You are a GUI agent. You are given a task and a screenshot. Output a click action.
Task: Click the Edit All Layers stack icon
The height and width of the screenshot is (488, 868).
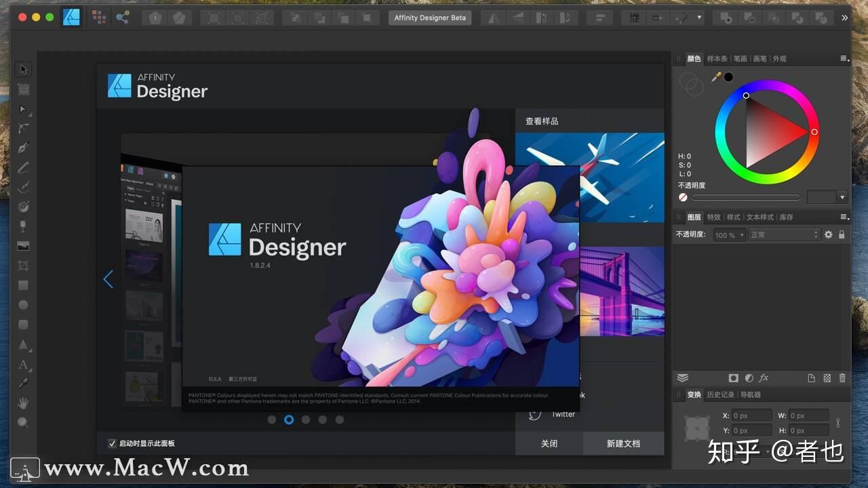coord(683,378)
